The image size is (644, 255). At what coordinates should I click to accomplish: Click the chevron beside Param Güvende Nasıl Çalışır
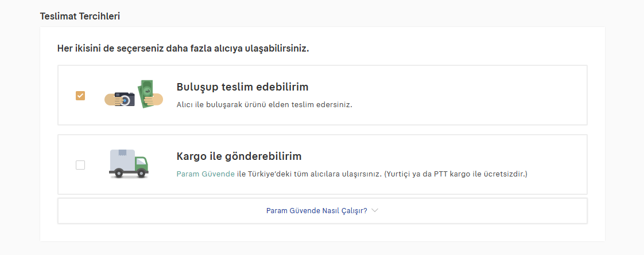coord(375,210)
